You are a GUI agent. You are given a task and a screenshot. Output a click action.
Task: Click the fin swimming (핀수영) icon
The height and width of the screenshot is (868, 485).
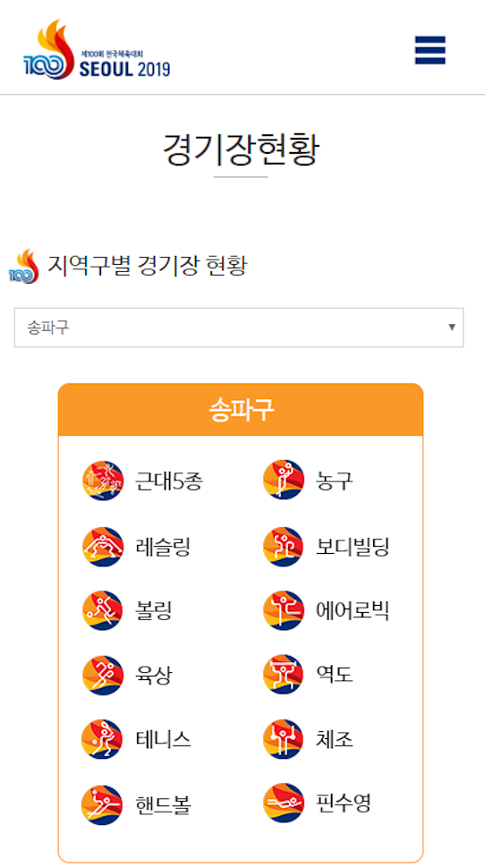point(284,803)
